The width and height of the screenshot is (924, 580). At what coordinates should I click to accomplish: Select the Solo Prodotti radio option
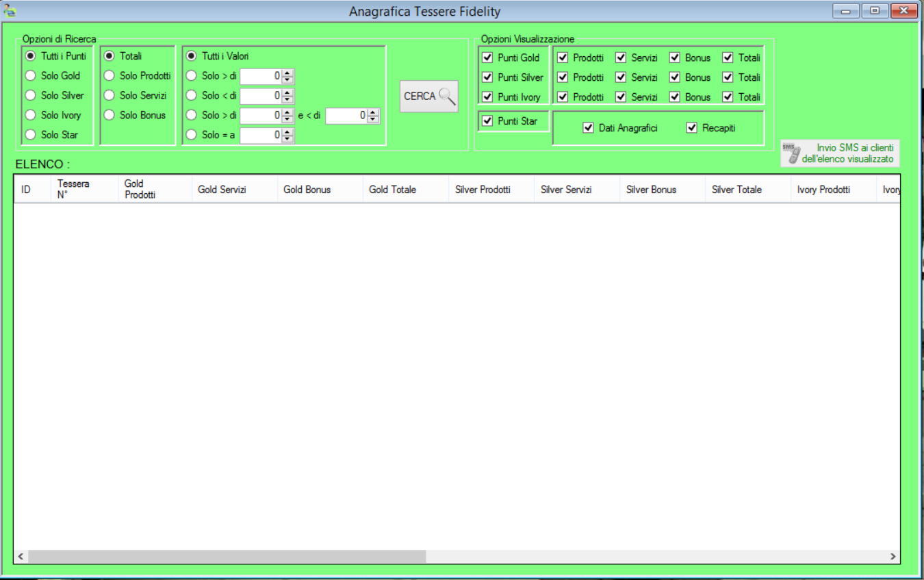137,76
